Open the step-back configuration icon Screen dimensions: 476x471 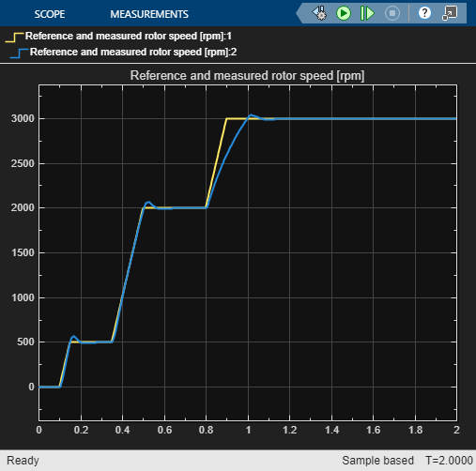tap(319, 13)
